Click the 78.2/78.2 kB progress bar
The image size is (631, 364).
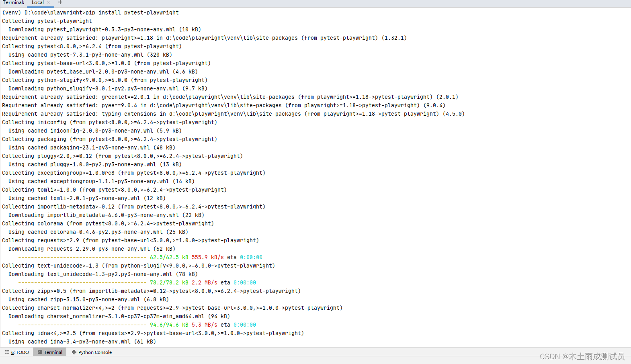(x=82, y=282)
